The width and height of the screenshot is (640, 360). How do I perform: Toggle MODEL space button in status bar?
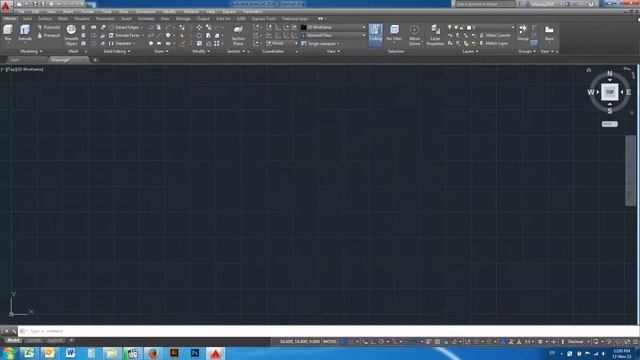[330, 342]
